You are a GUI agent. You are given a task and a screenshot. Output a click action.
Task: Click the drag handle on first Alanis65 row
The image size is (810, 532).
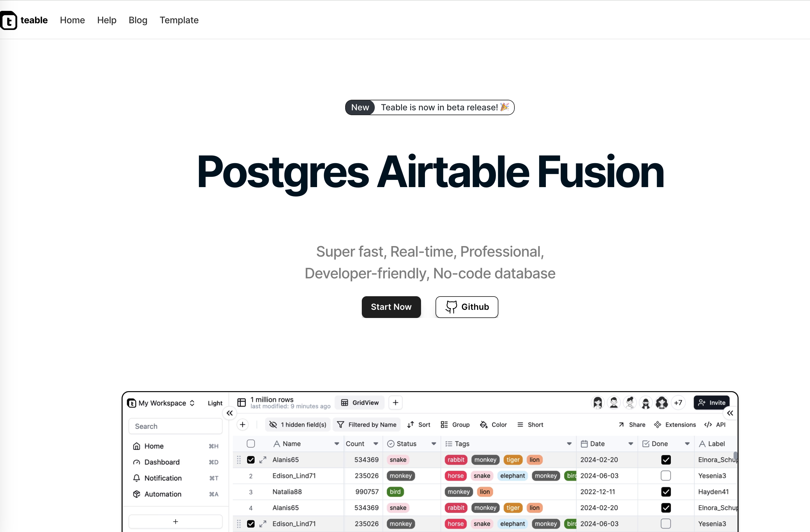(x=239, y=460)
